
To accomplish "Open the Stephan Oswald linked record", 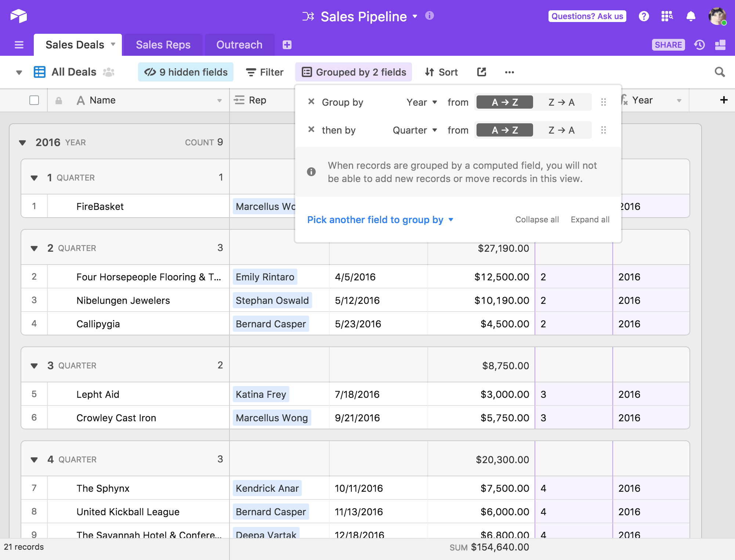I will [x=272, y=300].
